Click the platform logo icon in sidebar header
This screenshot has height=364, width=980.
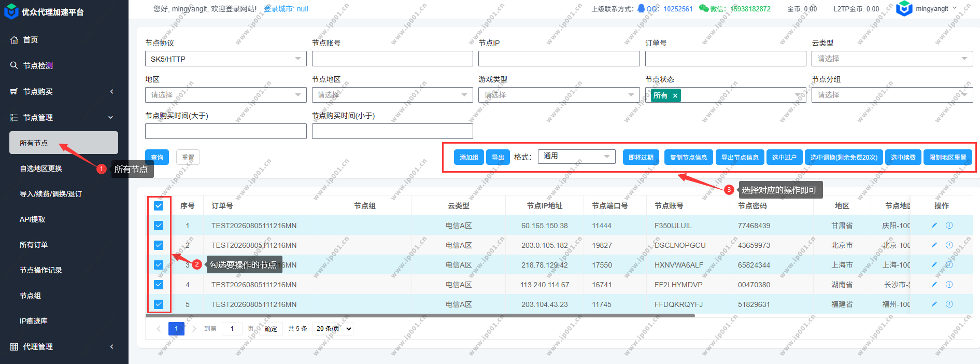pos(11,12)
